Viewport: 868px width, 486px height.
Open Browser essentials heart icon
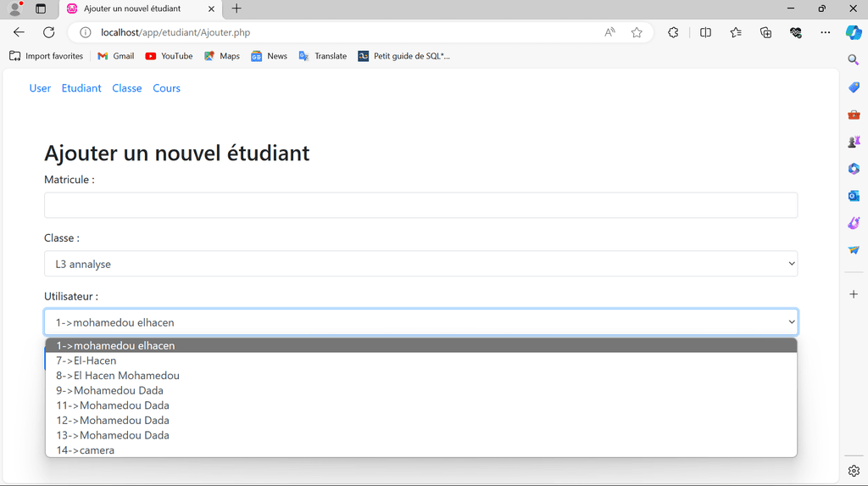click(x=795, y=32)
